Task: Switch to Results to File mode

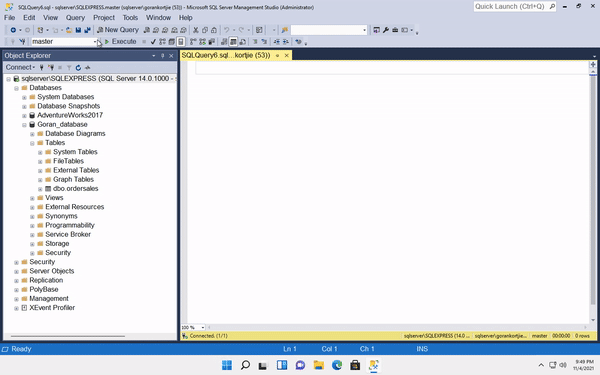Action: (x=243, y=41)
